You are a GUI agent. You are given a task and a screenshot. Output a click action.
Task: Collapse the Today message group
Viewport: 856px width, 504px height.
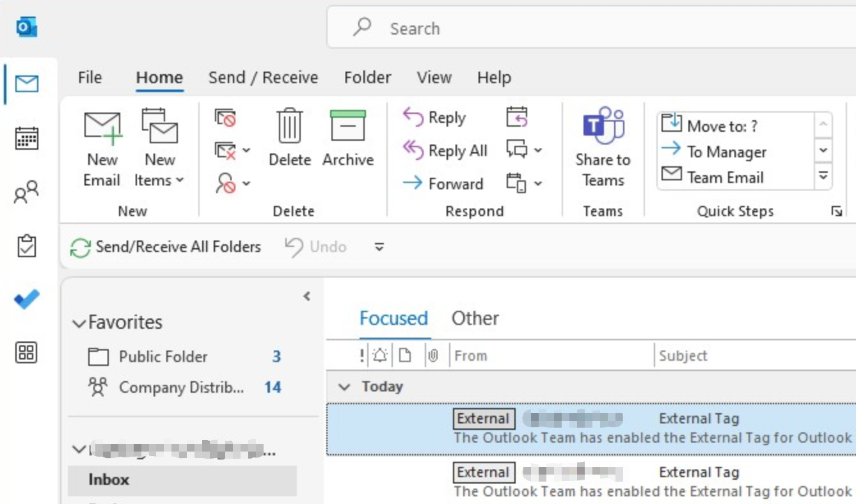pyautogui.click(x=345, y=387)
